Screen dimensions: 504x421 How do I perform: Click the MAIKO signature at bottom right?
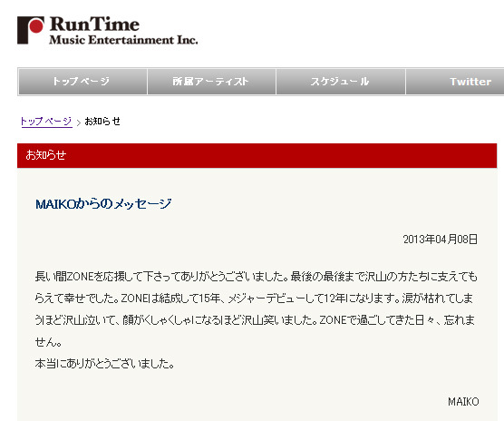[x=463, y=402]
